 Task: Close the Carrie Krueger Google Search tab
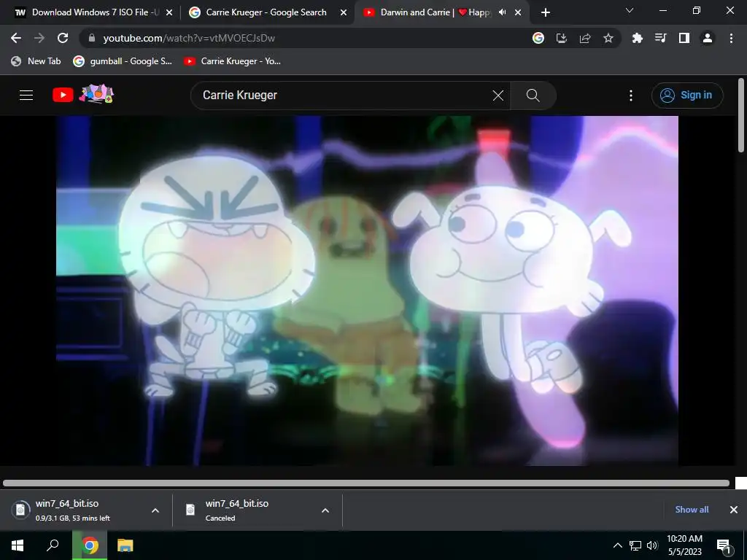tap(344, 12)
